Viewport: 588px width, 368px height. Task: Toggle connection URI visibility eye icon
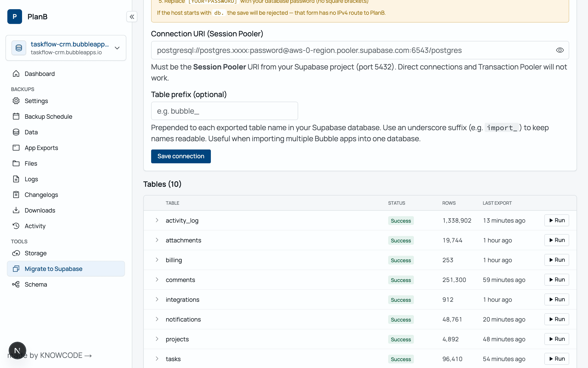[x=560, y=50]
